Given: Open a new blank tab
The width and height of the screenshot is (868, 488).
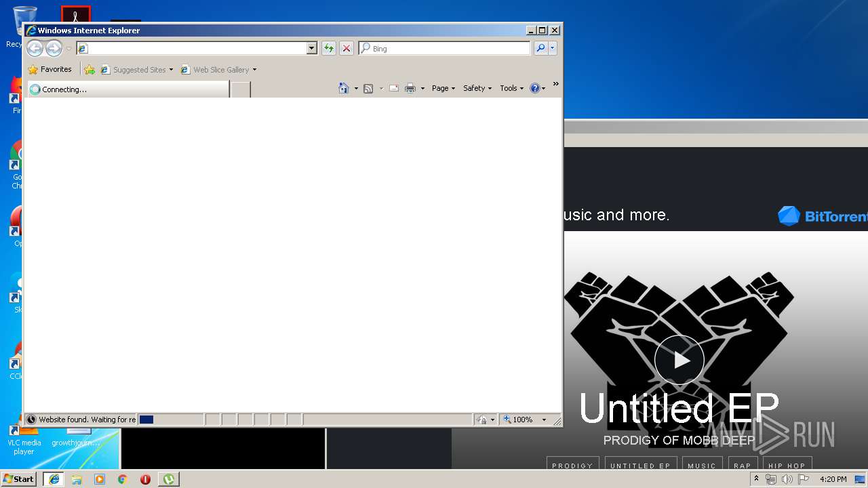Looking at the screenshot, I should [x=241, y=89].
